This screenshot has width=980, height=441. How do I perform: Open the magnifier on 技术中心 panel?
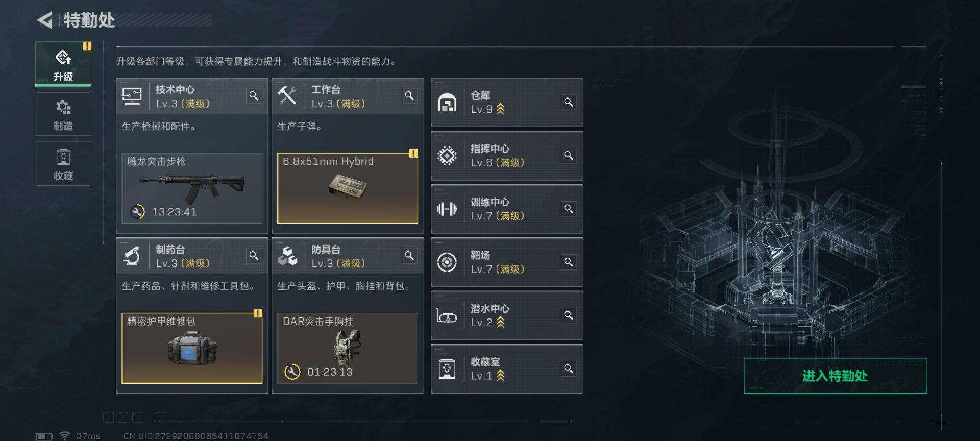click(254, 96)
